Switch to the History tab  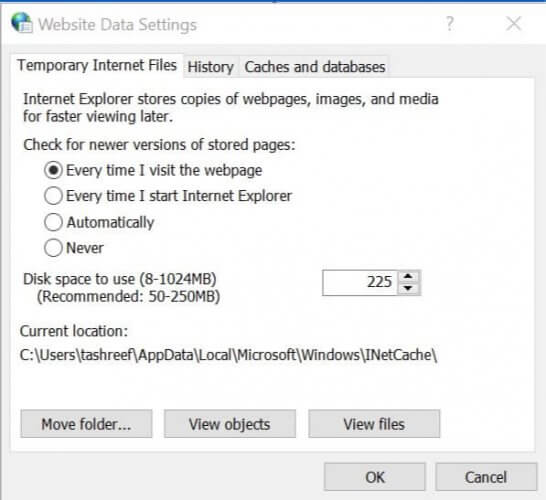211,67
